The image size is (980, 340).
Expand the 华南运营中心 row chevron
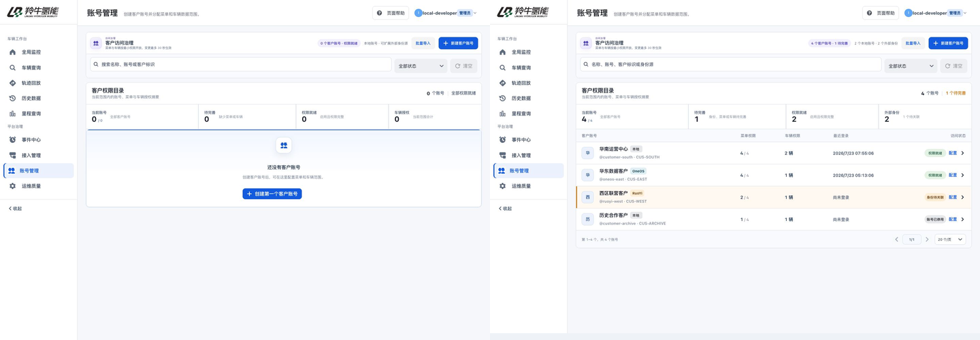[x=962, y=153]
